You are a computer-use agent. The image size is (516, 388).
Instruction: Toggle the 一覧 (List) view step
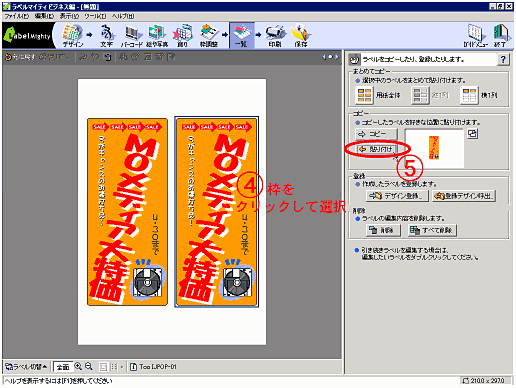242,35
